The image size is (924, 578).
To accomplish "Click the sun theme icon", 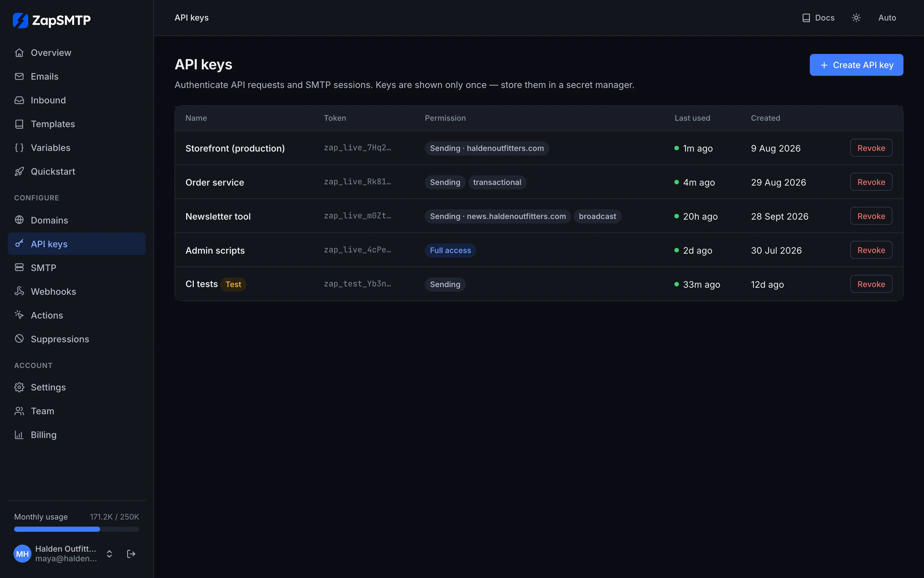I will tap(856, 18).
